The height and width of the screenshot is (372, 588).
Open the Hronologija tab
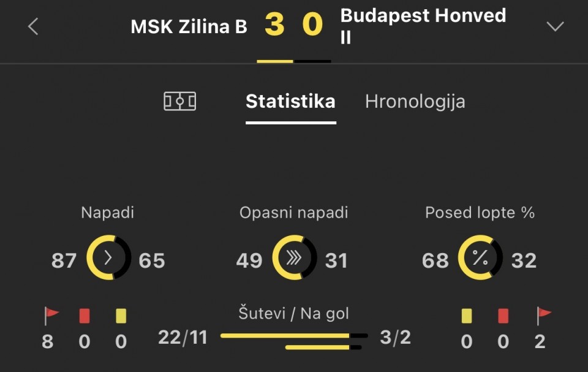(x=415, y=101)
